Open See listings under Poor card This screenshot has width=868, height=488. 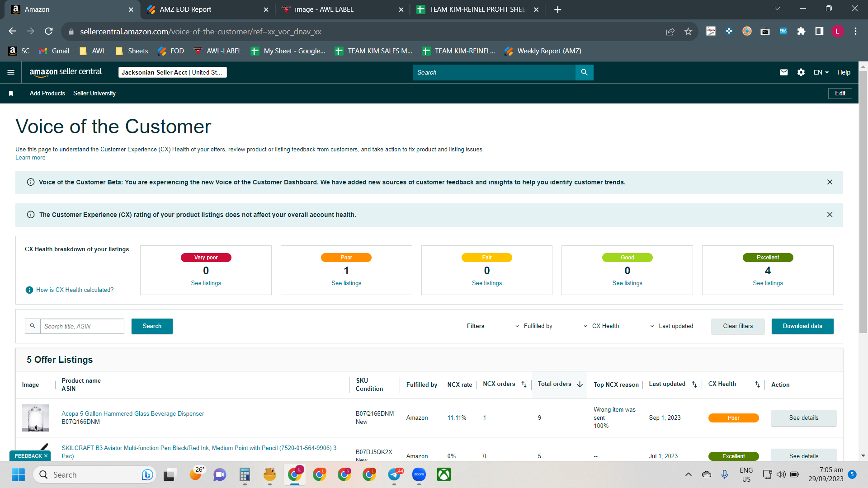pyautogui.click(x=346, y=283)
